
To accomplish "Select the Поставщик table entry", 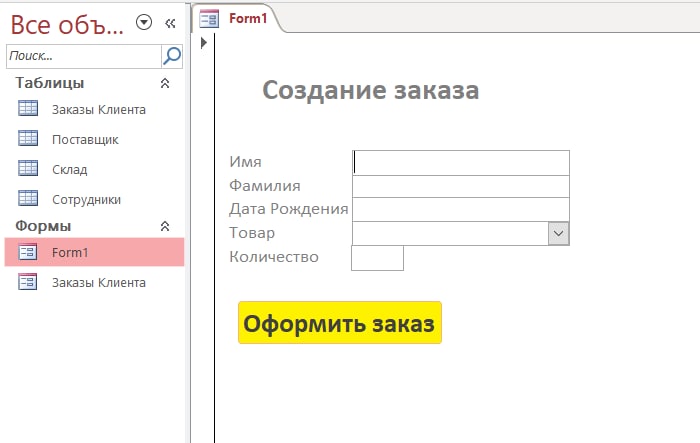I will (x=95, y=139).
